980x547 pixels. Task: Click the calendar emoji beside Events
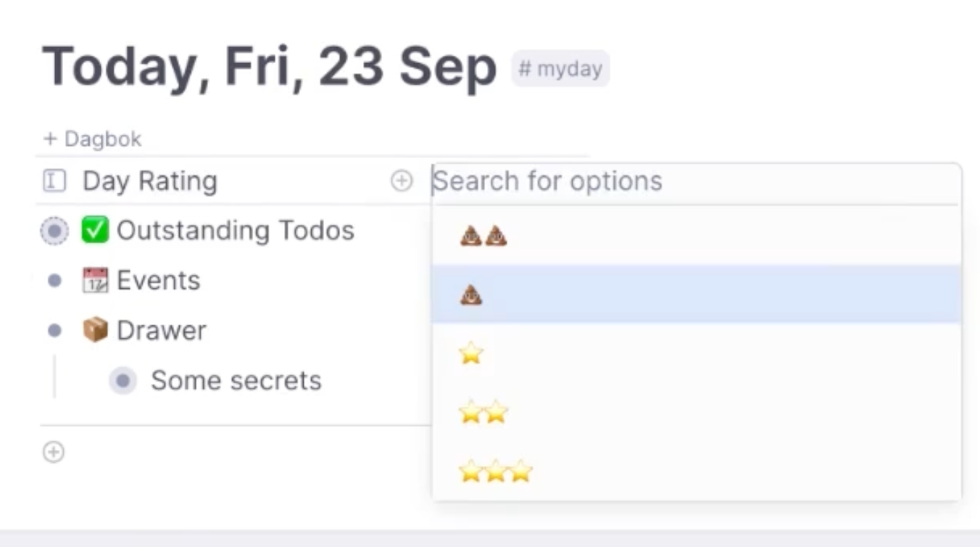95,280
